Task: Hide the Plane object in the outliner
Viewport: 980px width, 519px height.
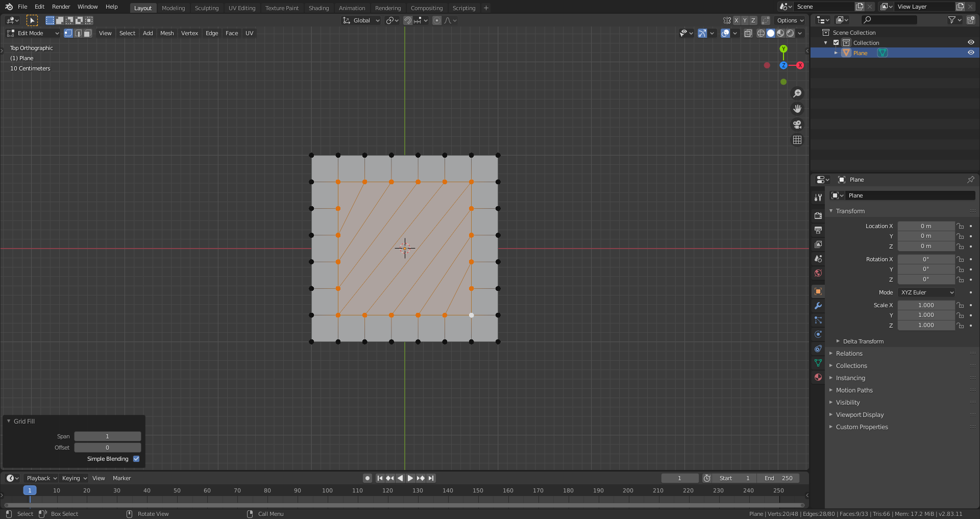Action: point(971,53)
